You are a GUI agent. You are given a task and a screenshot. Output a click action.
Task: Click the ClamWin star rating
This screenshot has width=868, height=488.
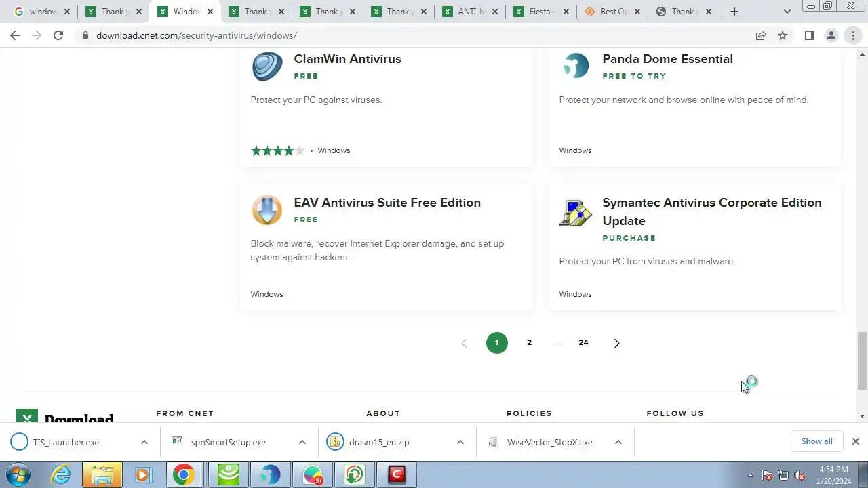point(278,150)
